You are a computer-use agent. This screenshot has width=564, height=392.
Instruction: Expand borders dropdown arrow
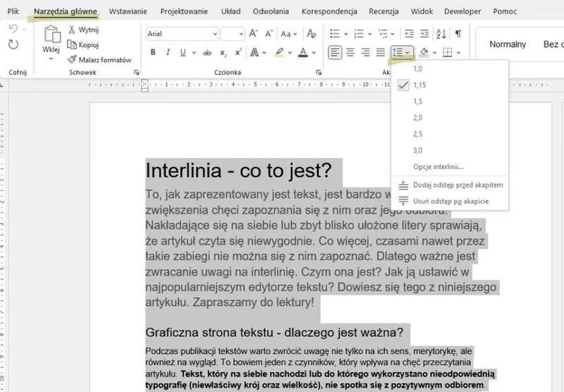[x=459, y=53]
